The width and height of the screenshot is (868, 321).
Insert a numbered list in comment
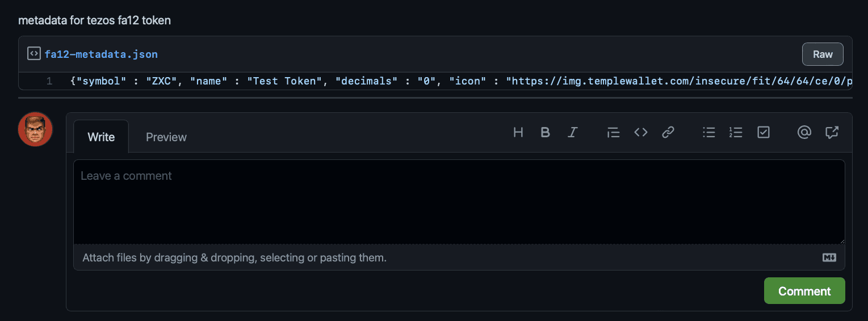pyautogui.click(x=736, y=133)
